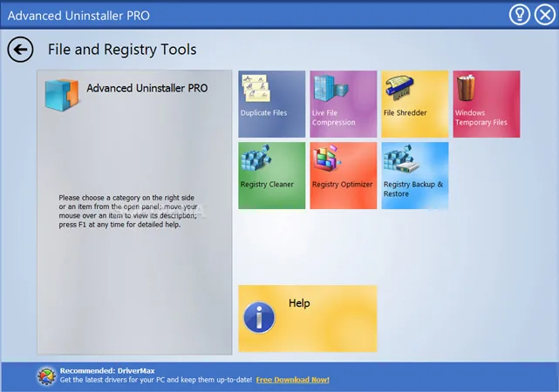Click the File Shredder label
The height and width of the screenshot is (392, 559).
click(405, 113)
